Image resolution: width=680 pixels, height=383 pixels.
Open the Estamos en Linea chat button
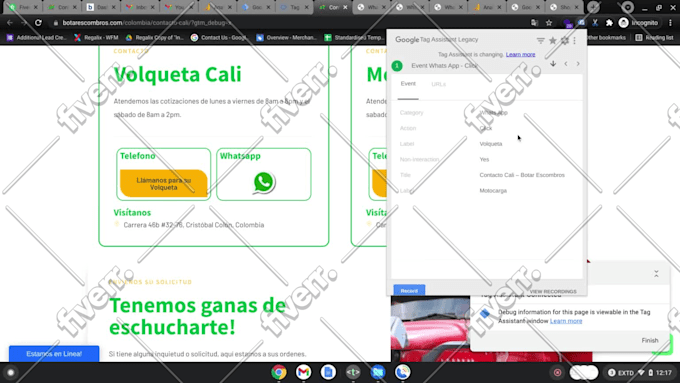[54, 354]
